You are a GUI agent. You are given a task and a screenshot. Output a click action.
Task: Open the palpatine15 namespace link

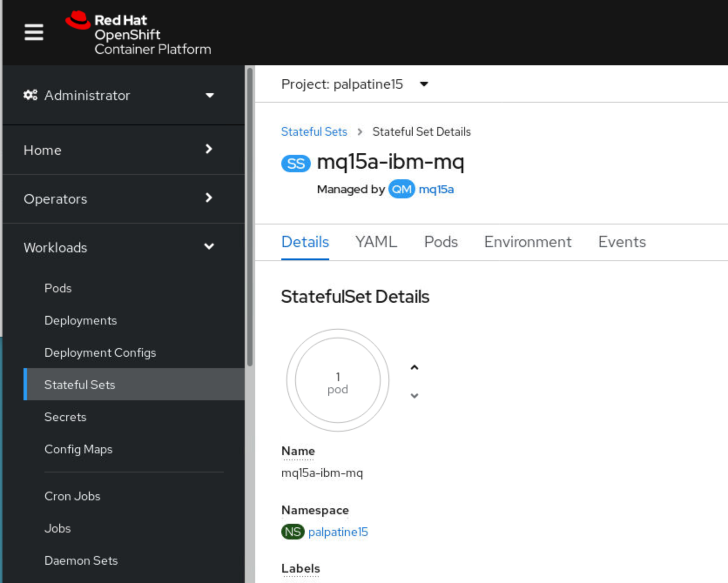[338, 532]
